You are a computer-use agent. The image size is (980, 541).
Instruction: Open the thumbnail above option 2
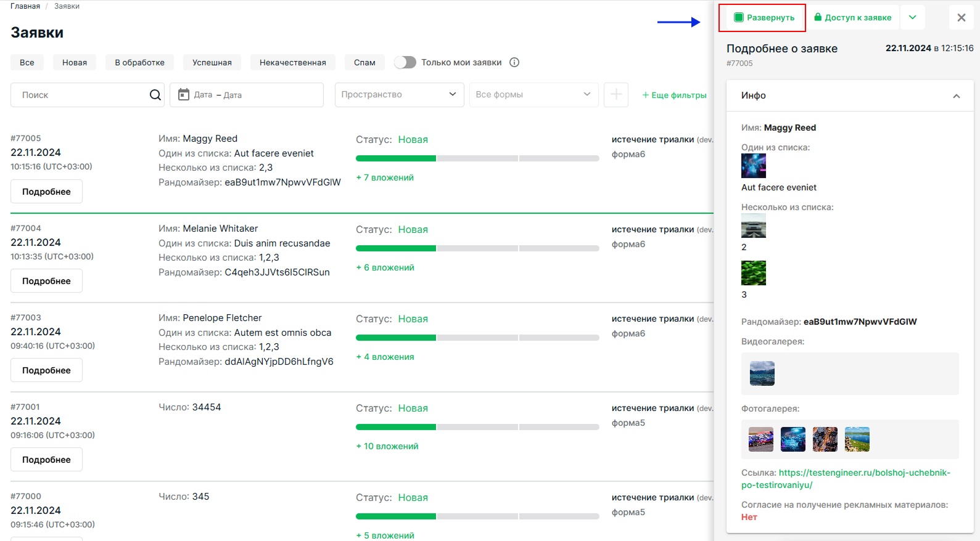point(754,226)
